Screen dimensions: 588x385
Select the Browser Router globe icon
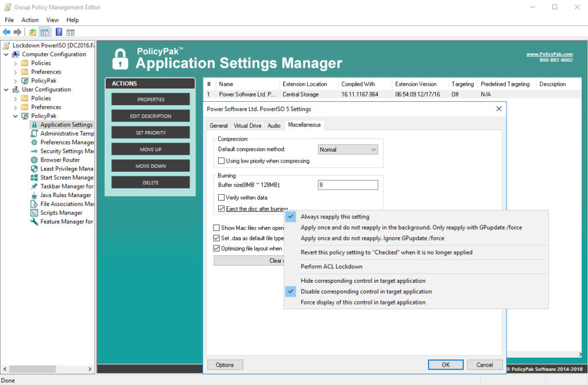click(x=34, y=160)
